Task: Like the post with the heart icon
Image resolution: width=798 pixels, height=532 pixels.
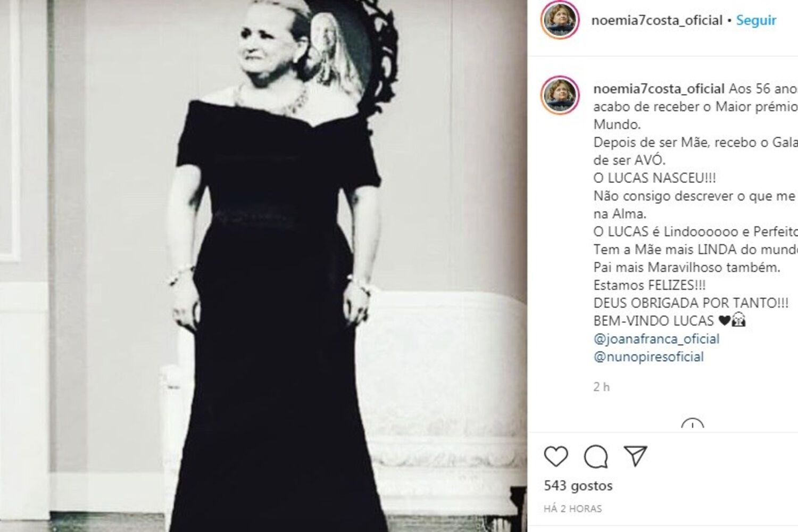Action: coord(556,456)
